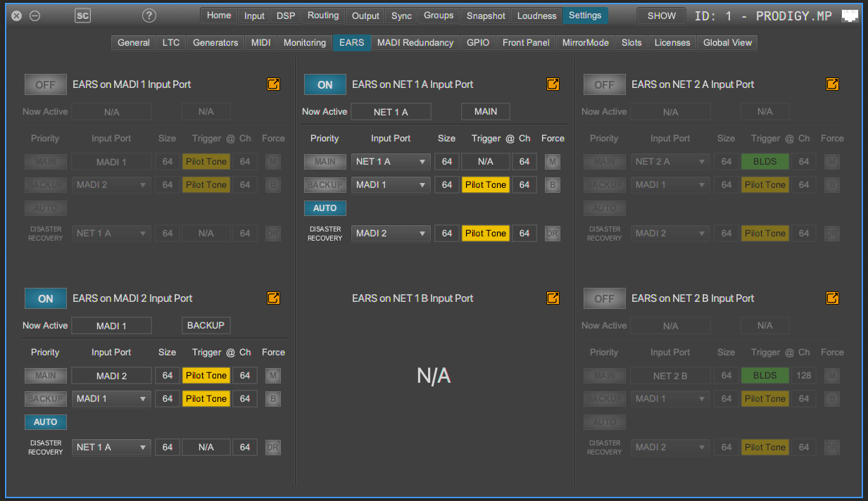Open the Global View settings tab
This screenshot has height=501, width=868.
tap(727, 43)
